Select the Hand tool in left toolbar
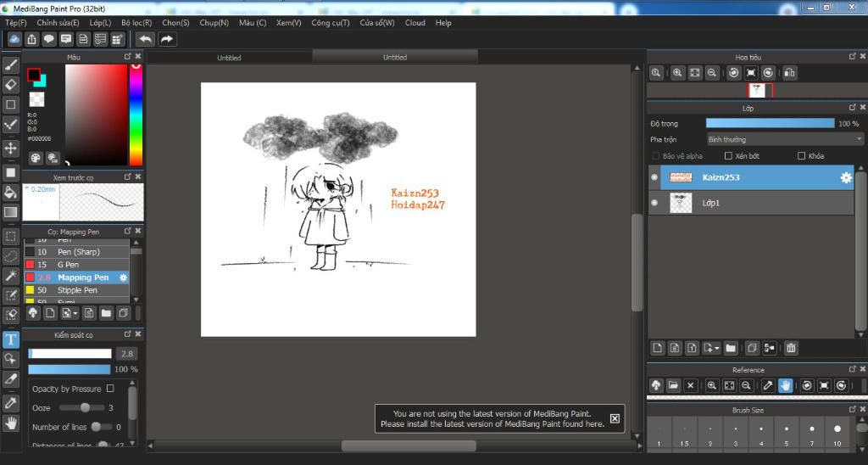Screen dimensions: 868x465 coord(10,424)
